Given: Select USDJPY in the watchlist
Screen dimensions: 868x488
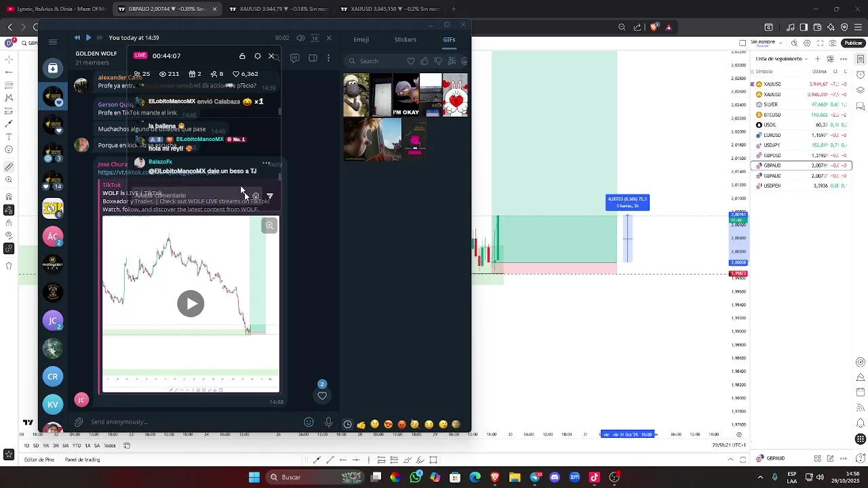Looking at the screenshot, I should [x=802, y=145].
